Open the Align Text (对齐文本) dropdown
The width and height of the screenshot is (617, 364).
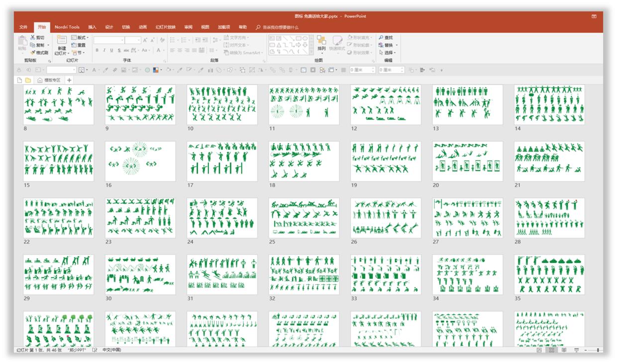(236, 45)
